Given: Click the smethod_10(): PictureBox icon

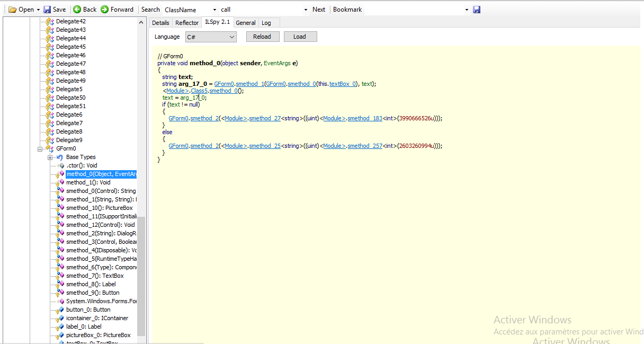Looking at the screenshot, I should (x=60, y=208).
